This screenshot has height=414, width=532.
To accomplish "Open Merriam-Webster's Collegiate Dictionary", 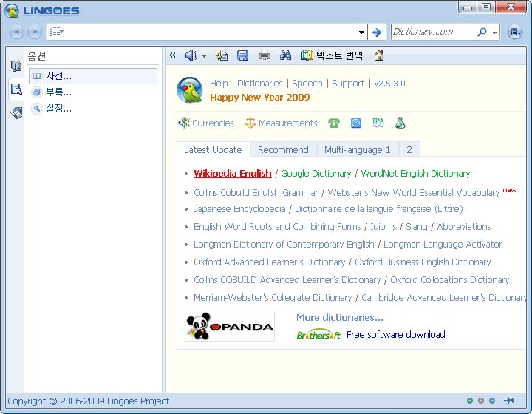I will pyautogui.click(x=273, y=298).
